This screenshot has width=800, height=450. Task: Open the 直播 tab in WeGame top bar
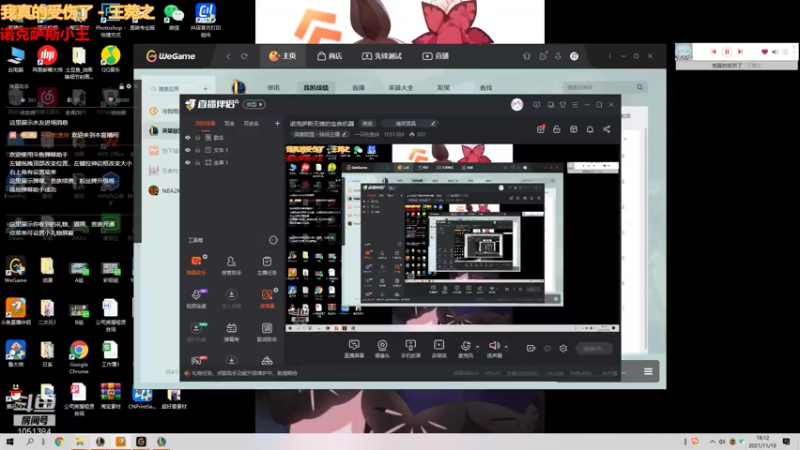435,56
